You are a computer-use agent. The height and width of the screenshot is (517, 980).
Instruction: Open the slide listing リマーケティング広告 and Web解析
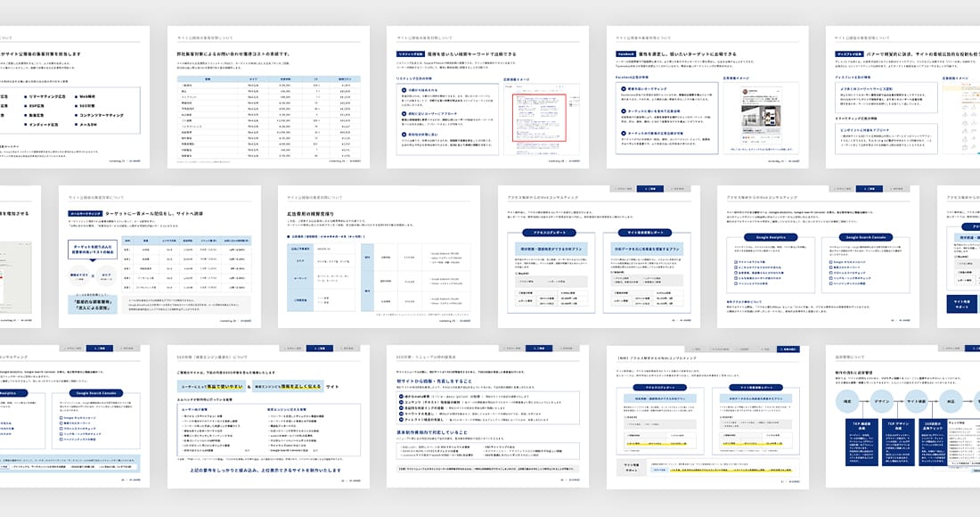point(75,97)
